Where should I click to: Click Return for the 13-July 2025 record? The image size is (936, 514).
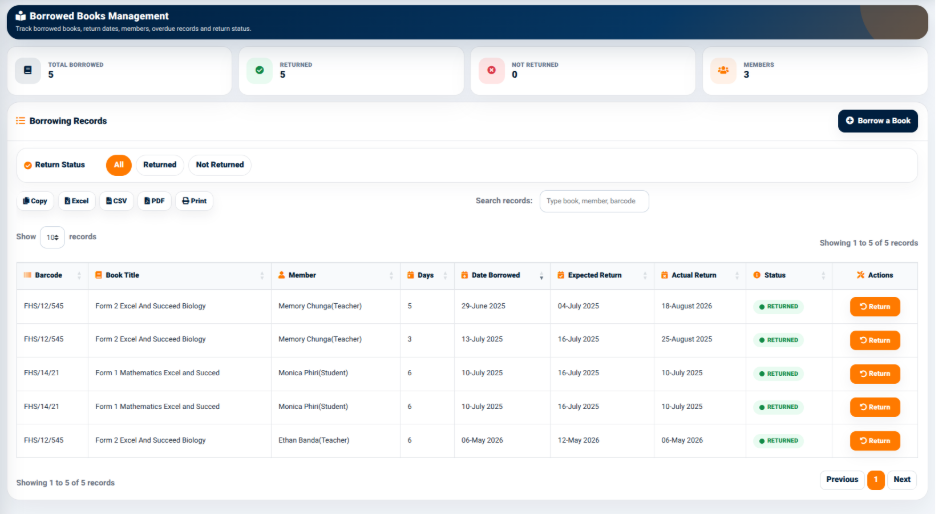[875, 340]
